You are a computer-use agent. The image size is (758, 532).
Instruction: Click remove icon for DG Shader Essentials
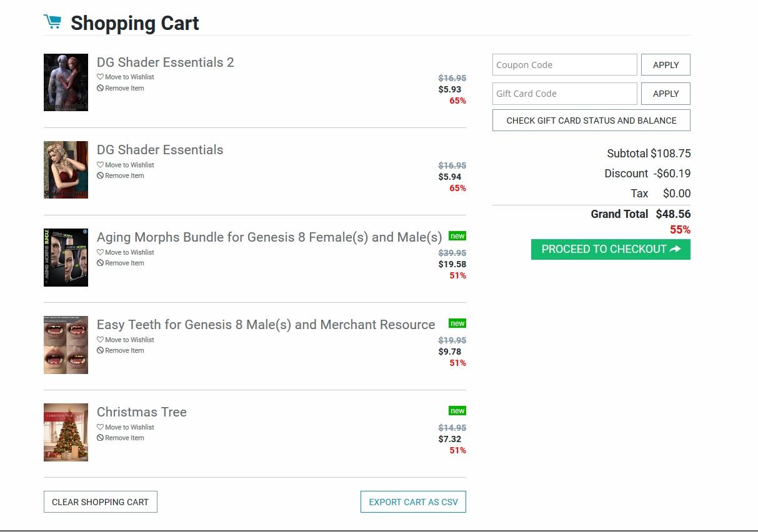coord(100,175)
